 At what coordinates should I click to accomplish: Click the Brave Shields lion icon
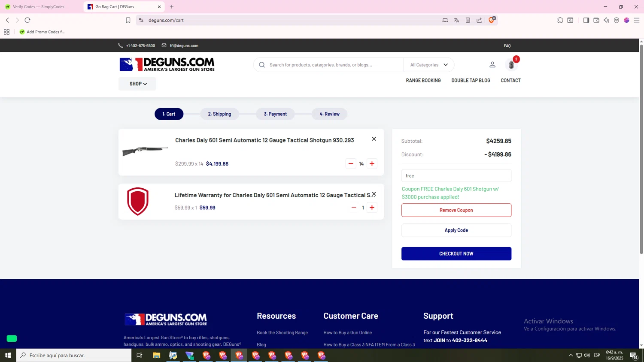[x=492, y=20]
